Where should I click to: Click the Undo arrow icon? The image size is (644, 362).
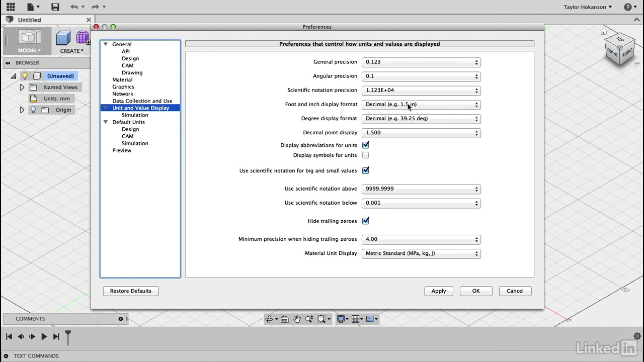click(74, 7)
